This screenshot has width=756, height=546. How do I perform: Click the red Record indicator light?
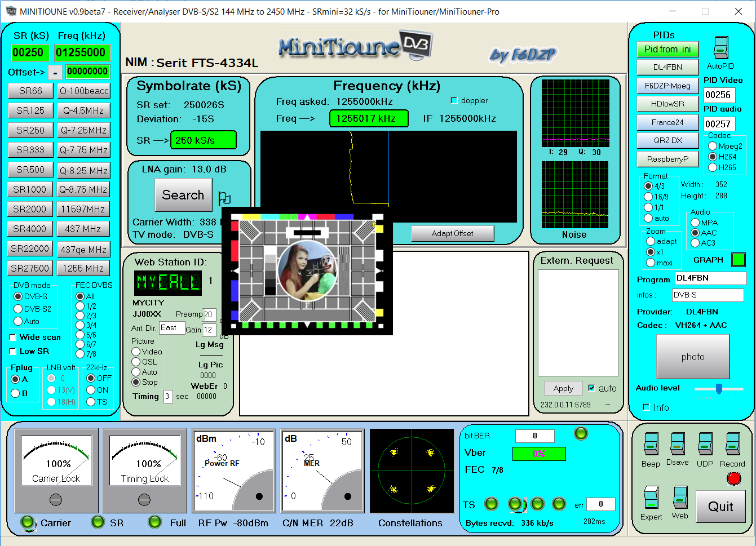point(733,478)
